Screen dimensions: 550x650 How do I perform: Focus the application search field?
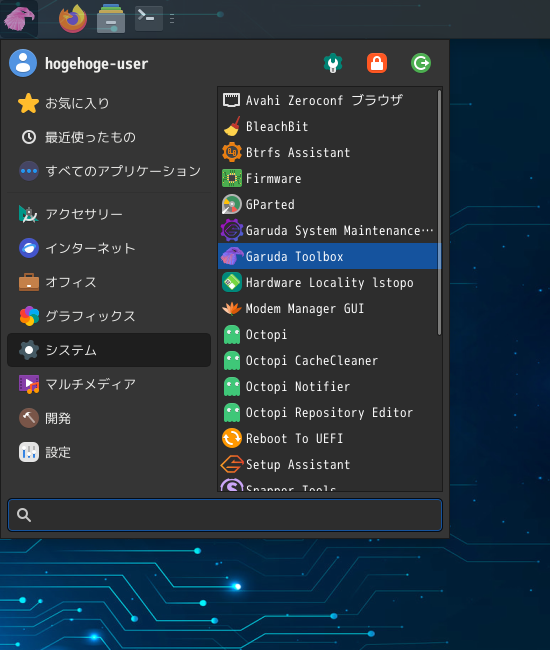click(x=225, y=515)
